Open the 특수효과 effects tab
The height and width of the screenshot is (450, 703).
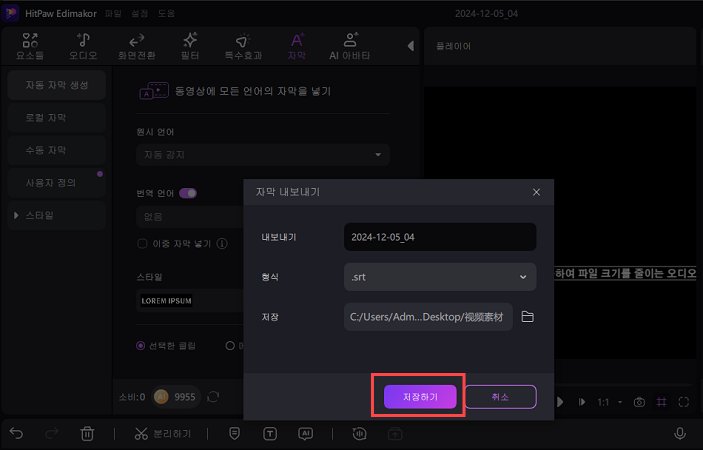[243, 46]
